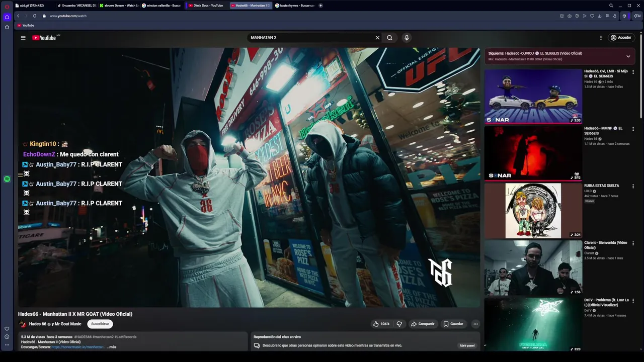
Task: Open the YouTube bookmark in bookmarks bar
Action: click(26, 25)
